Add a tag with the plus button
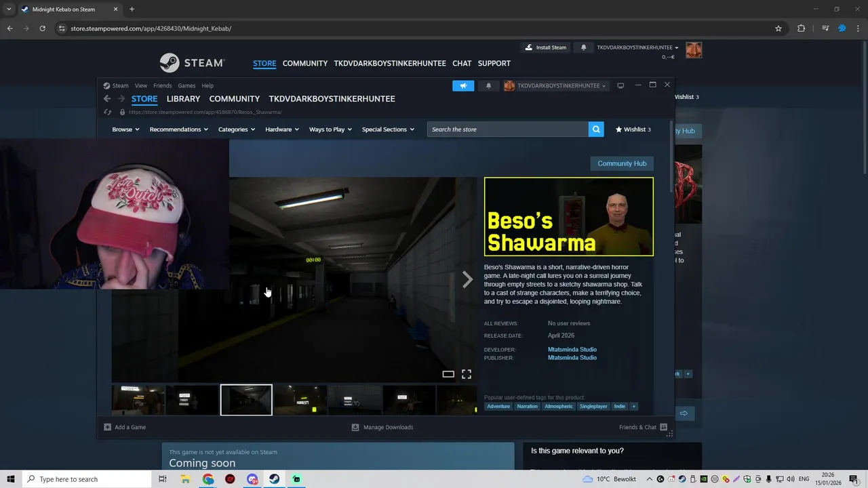The image size is (868, 488). (634, 407)
